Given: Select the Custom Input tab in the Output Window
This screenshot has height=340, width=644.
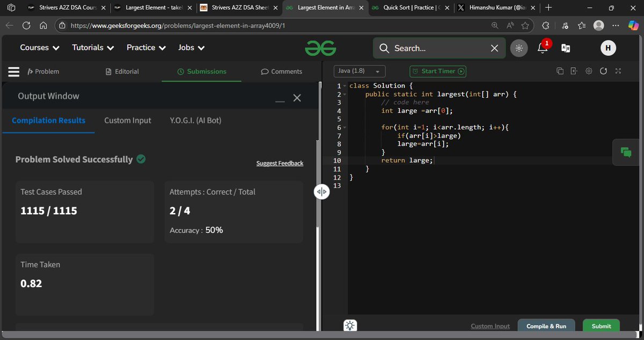Looking at the screenshot, I should (x=128, y=120).
